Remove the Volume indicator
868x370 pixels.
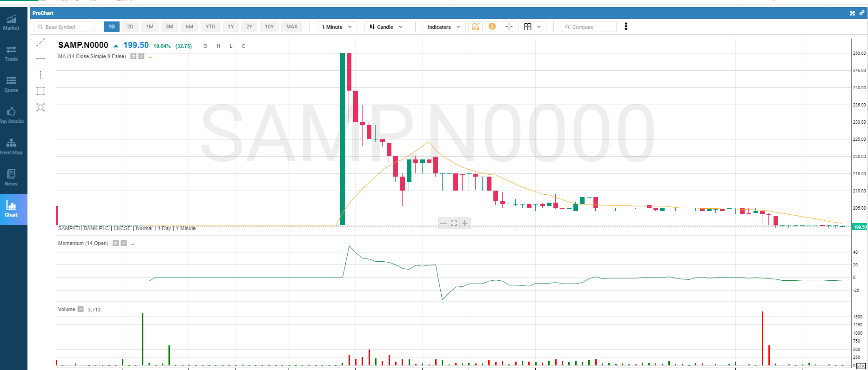(x=81, y=309)
